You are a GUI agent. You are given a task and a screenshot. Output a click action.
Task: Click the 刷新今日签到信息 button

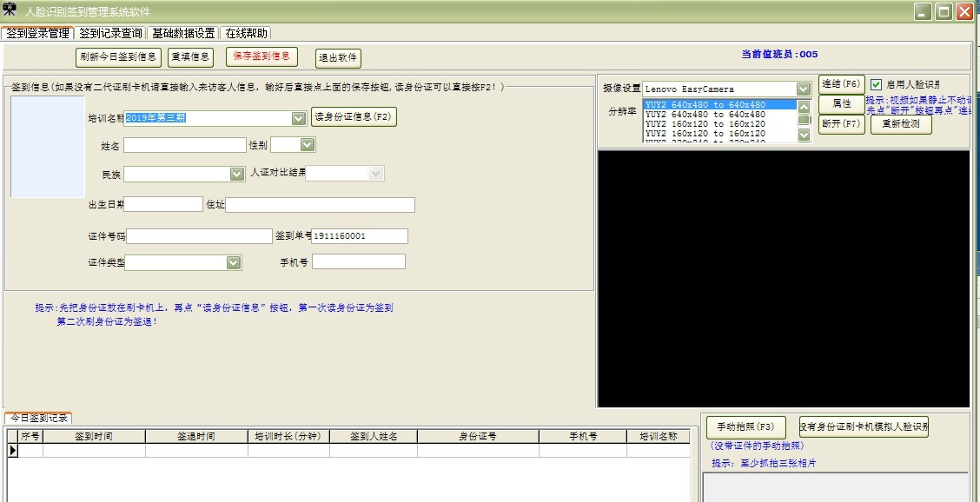pyautogui.click(x=117, y=56)
